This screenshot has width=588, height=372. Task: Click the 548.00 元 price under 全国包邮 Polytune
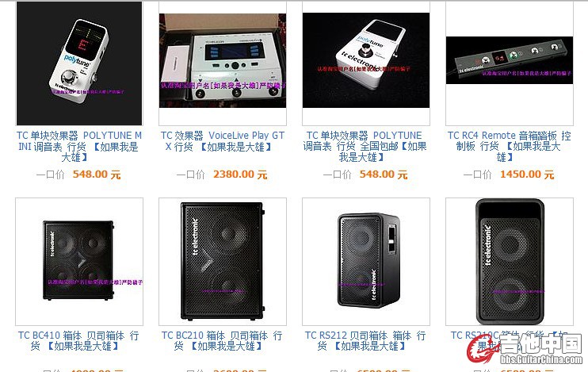click(x=384, y=174)
